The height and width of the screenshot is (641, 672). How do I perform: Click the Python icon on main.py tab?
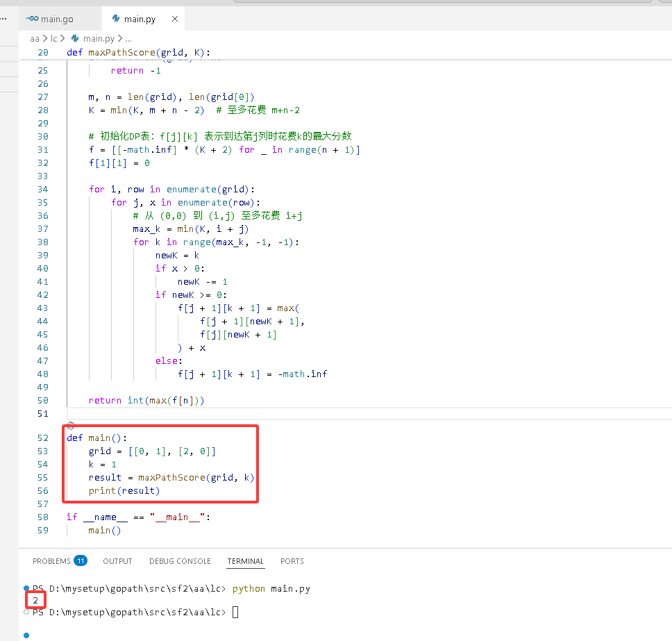click(116, 19)
